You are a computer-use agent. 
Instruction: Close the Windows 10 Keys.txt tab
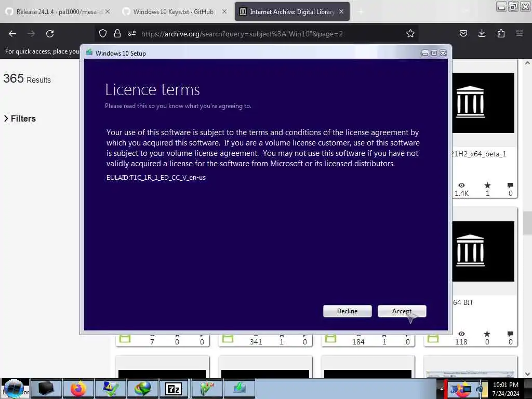(x=224, y=11)
